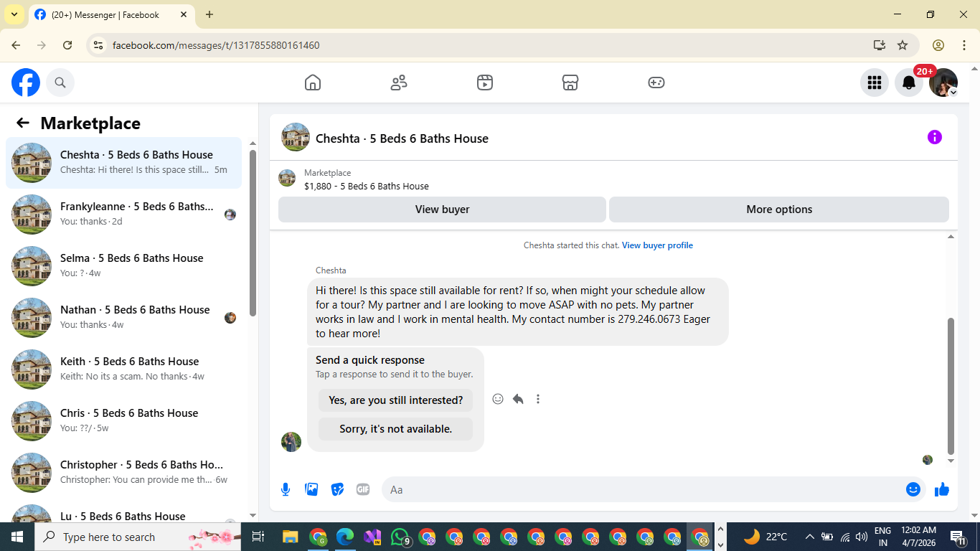Viewport: 980px width, 551px height.
Task: Open the Marketplace storefront icon
Action: pyautogui.click(x=570, y=83)
